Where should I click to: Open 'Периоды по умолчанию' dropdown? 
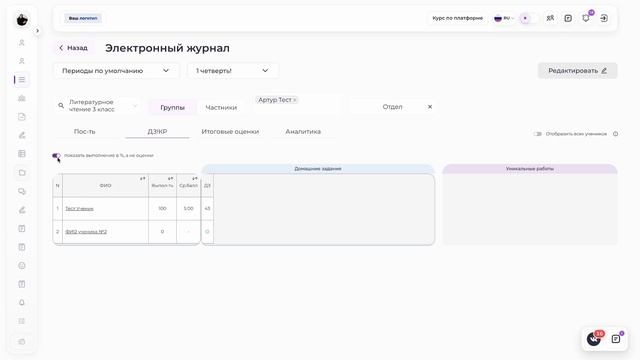116,71
